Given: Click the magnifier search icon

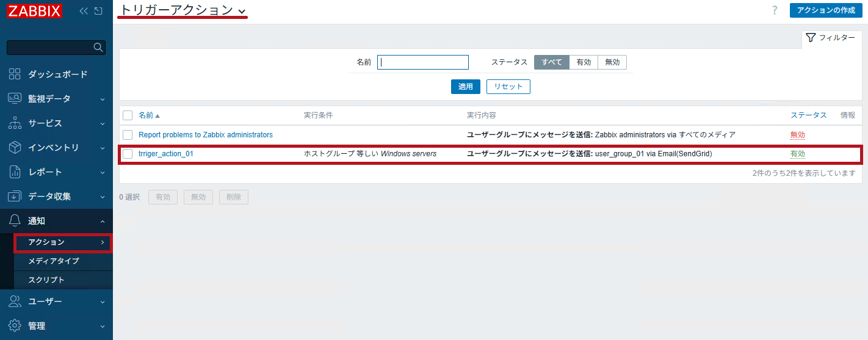Looking at the screenshot, I should (98, 48).
